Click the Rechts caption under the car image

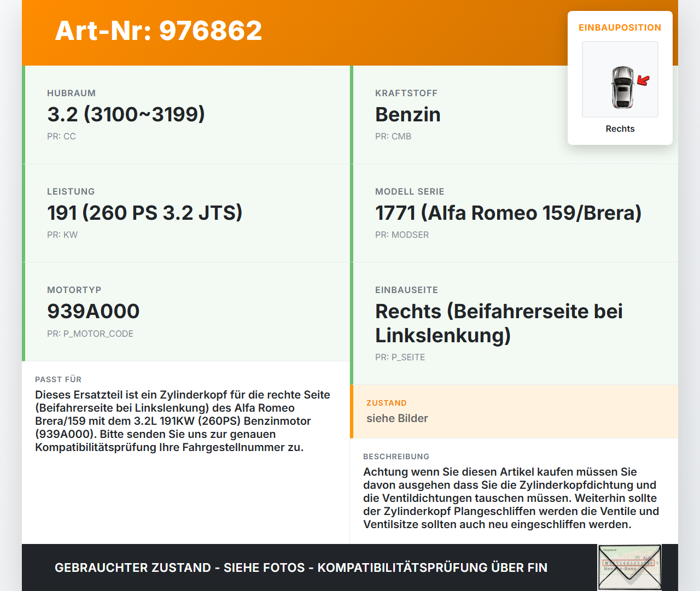click(620, 128)
